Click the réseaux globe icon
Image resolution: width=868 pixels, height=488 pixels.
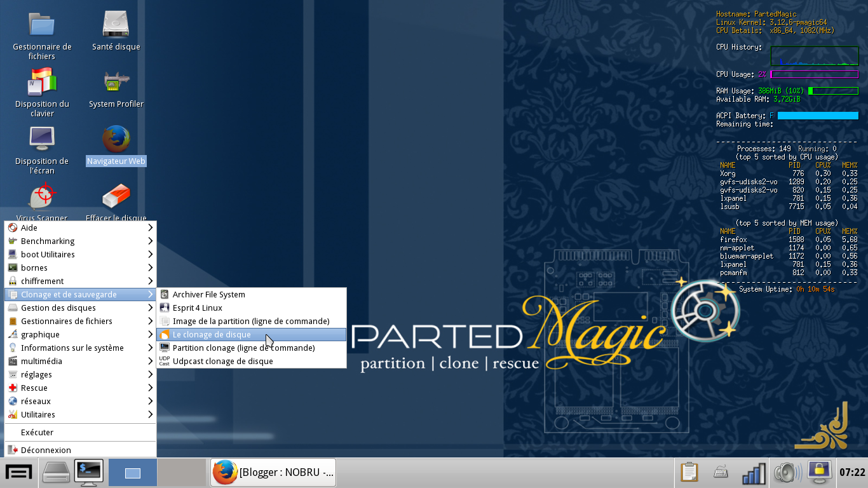[x=13, y=401]
